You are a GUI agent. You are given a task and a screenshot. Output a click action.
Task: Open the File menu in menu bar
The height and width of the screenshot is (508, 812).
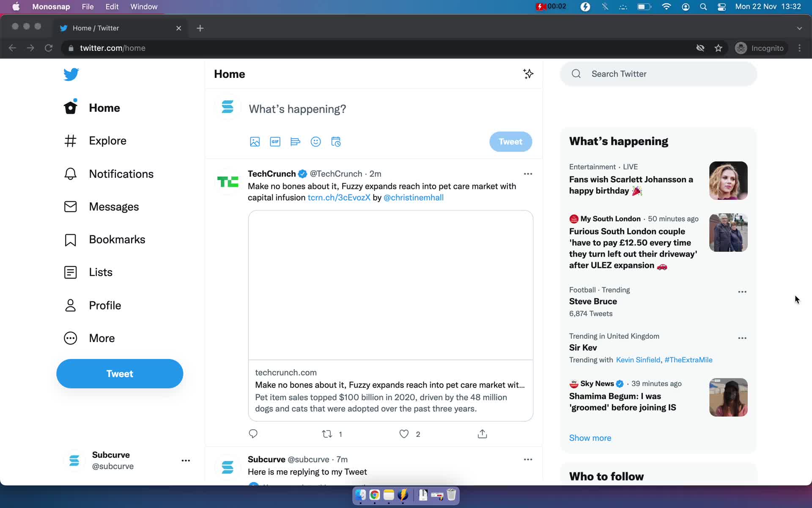[88, 7]
